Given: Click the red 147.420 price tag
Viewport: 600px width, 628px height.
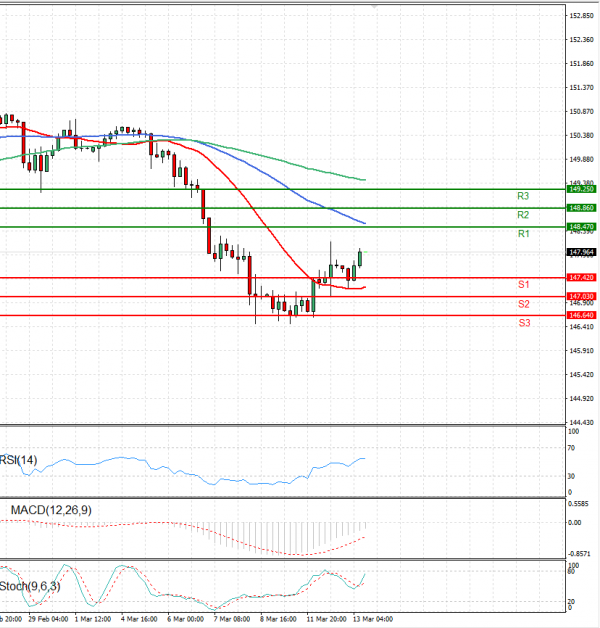Looking at the screenshot, I should (x=582, y=278).
